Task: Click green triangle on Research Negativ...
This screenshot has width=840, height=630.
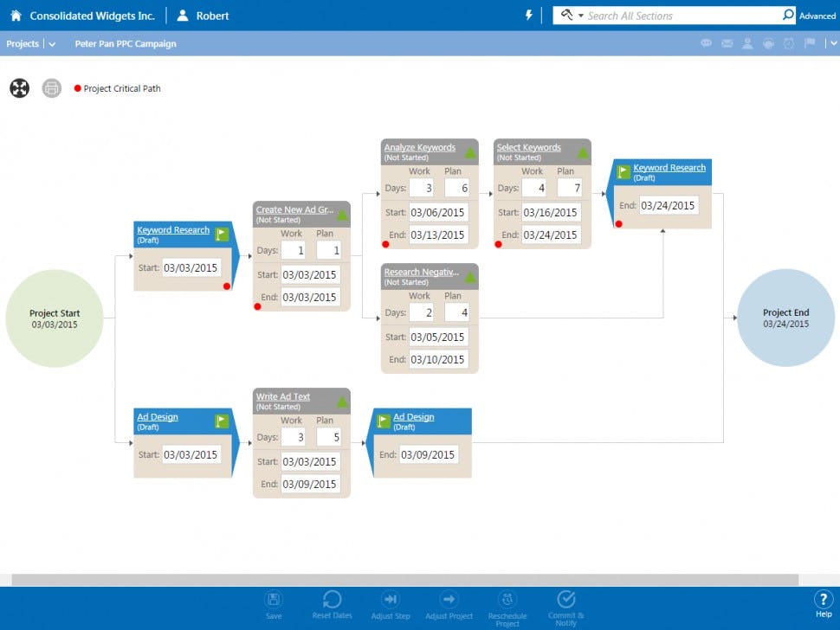Action: coord(470,277)
